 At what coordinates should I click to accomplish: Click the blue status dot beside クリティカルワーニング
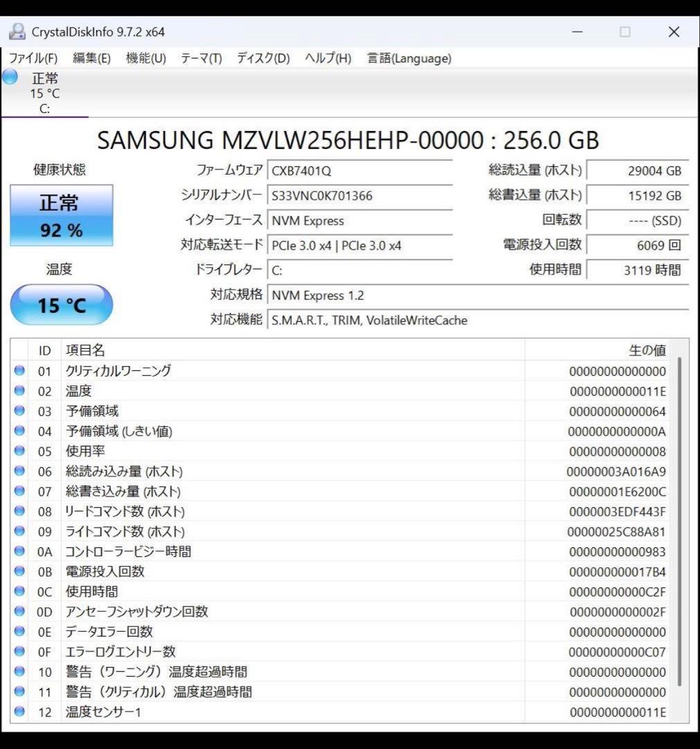[20, 371]
